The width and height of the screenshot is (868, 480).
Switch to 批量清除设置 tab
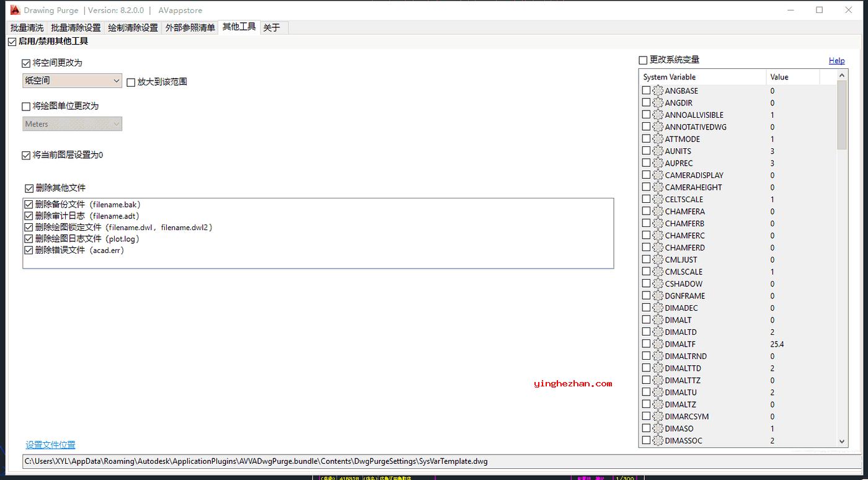coord(76,28)
